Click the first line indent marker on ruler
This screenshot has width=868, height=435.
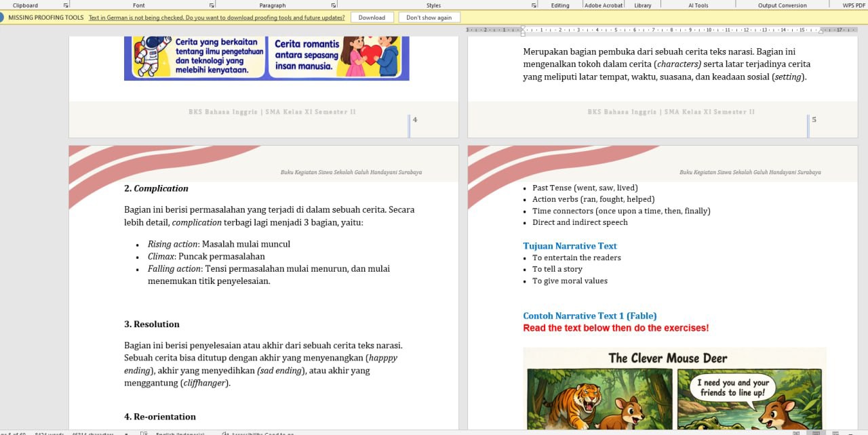click(x=523, y=27)
